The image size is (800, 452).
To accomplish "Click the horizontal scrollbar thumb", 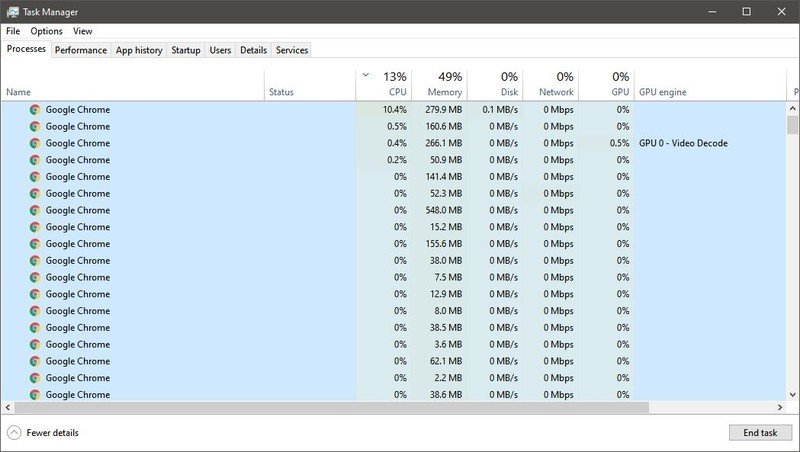I will tap(332, 407).
